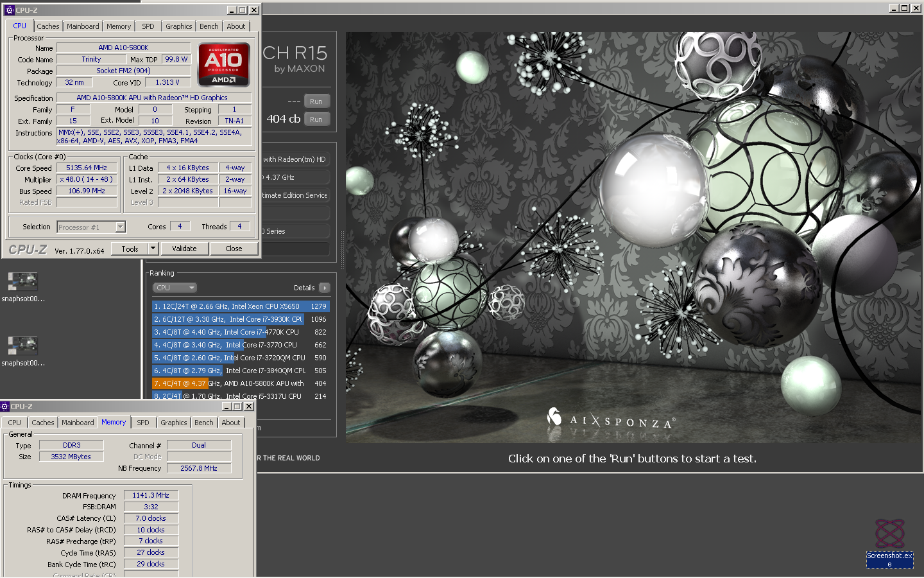This screenshot has width=924, height=578.
Task: Click the AMD A10 processor logo
Action: point(223,64)
